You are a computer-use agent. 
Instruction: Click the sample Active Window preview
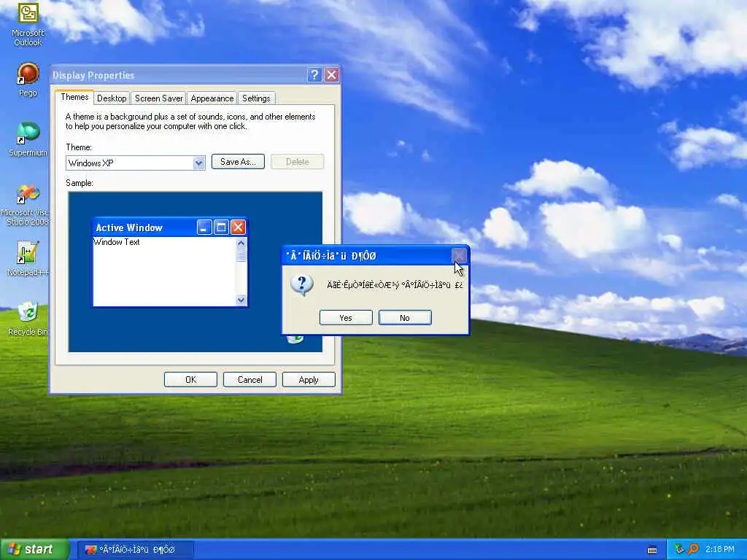coord(170,262)
